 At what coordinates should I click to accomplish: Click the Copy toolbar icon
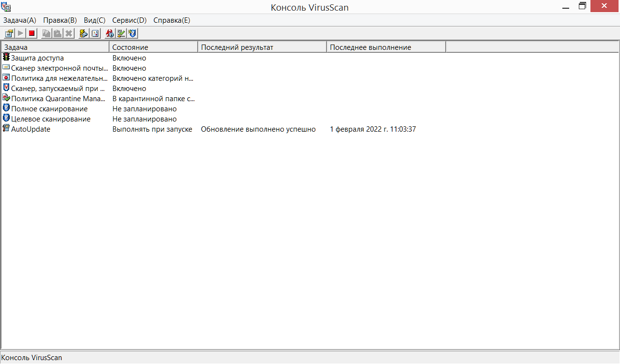point(46,33)
